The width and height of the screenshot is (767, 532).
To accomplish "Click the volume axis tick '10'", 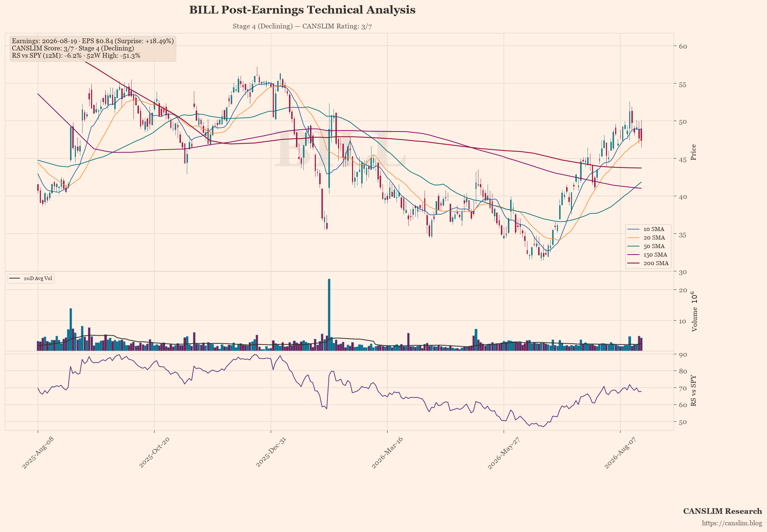I will click(683, 321).
